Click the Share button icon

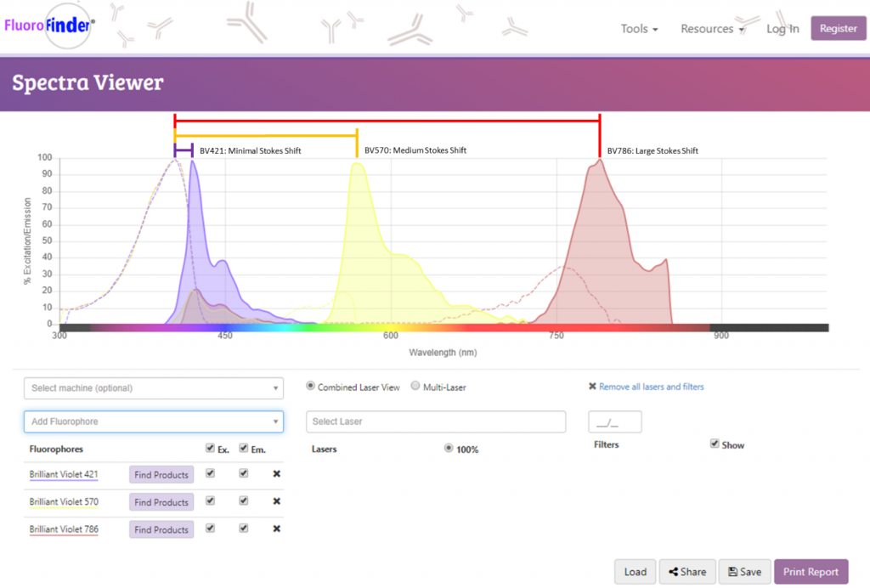[675, 572]
